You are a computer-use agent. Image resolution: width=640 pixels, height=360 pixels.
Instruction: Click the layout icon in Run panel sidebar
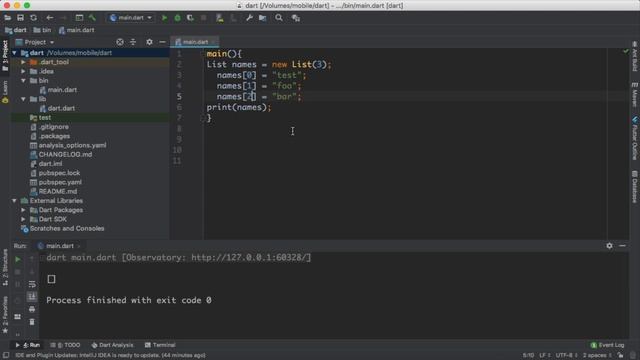[18, 317]
